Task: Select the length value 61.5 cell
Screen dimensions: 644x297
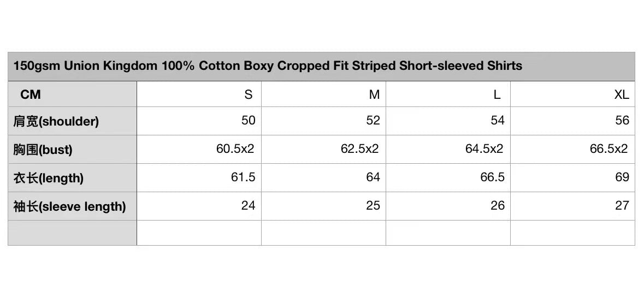Action: (199, 177)
